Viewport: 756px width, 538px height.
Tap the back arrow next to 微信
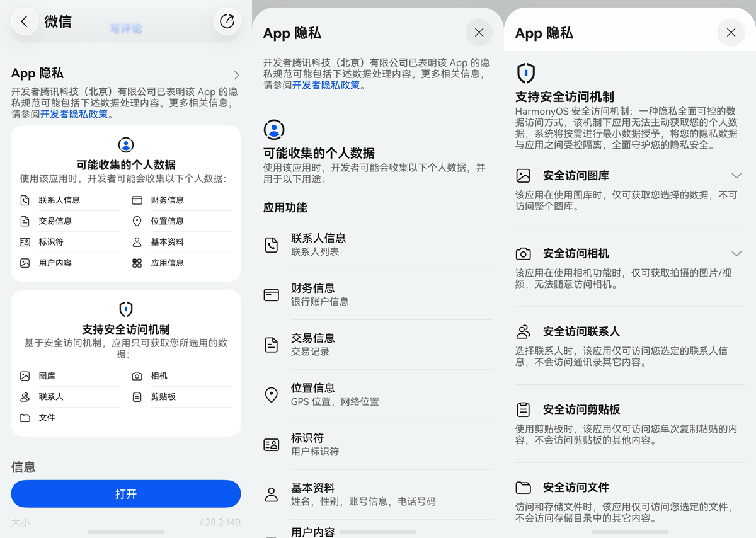pos(25,21)
